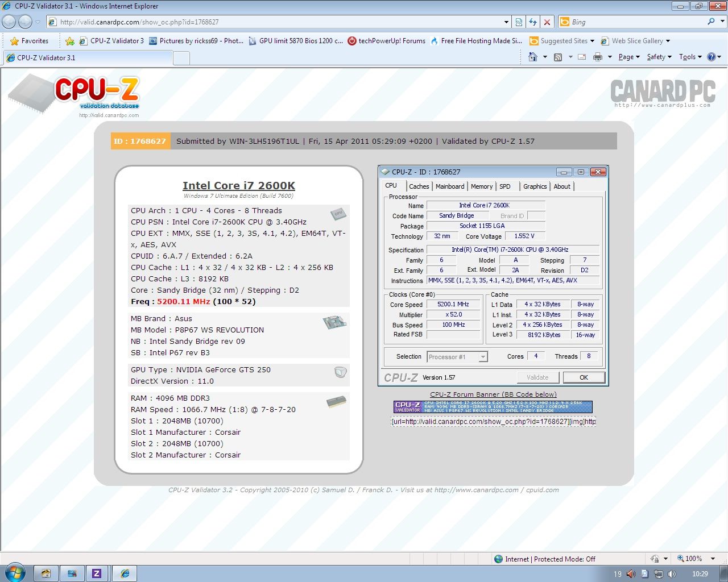Switch to the Memory tab in CPU-Z
The height and width of the screenshot is (582, 728).
[482, 186]
